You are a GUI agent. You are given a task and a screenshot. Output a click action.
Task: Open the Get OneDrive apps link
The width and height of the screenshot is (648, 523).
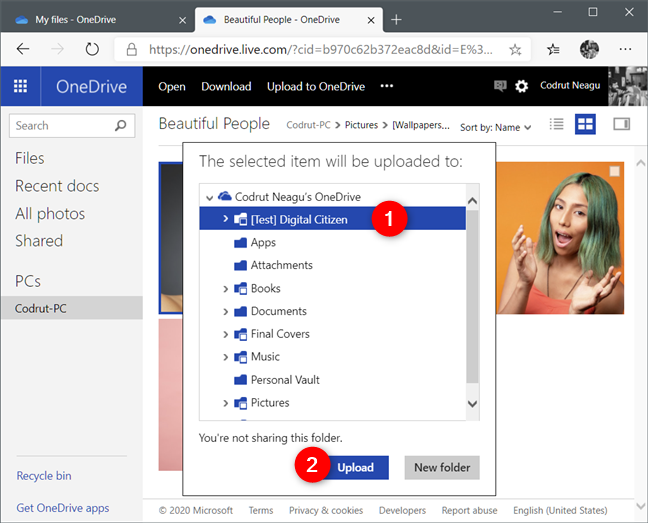[x=63, y=508]
